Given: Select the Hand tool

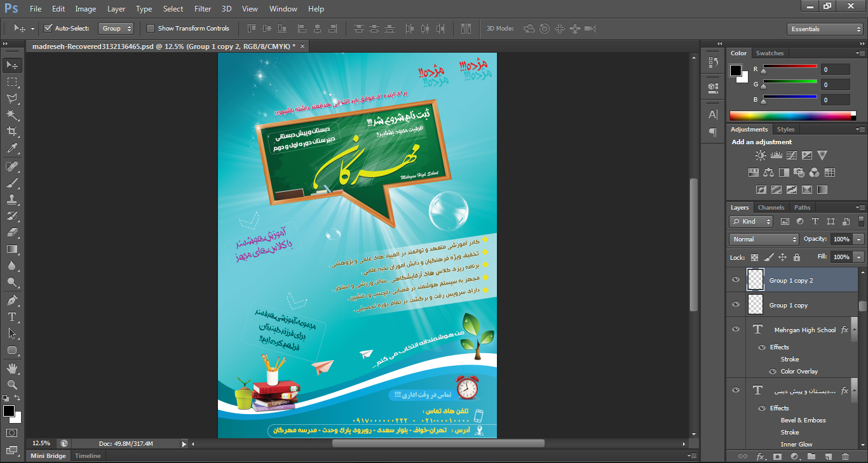Looking at the screenshot, I should [x=11, y=368].
